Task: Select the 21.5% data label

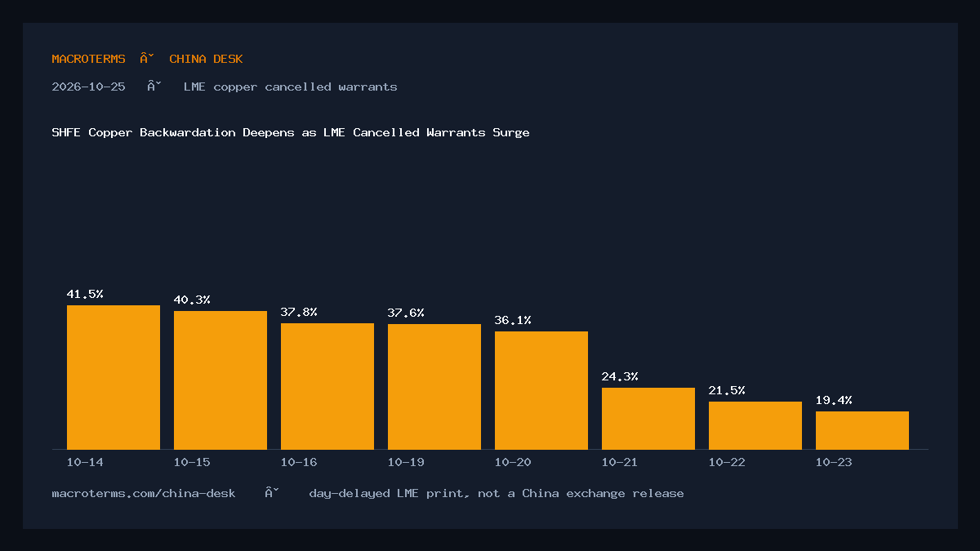Action: [x=727, y=390]
